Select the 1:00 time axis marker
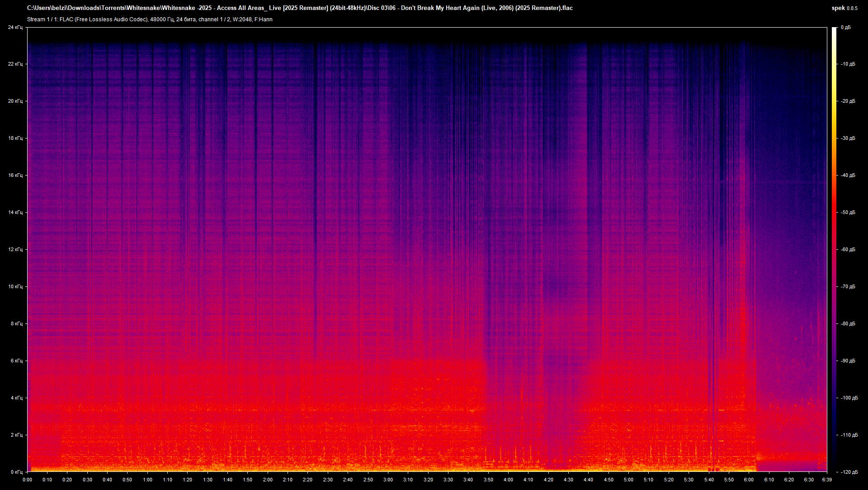 pyautogui.click(x=147, y=480)
